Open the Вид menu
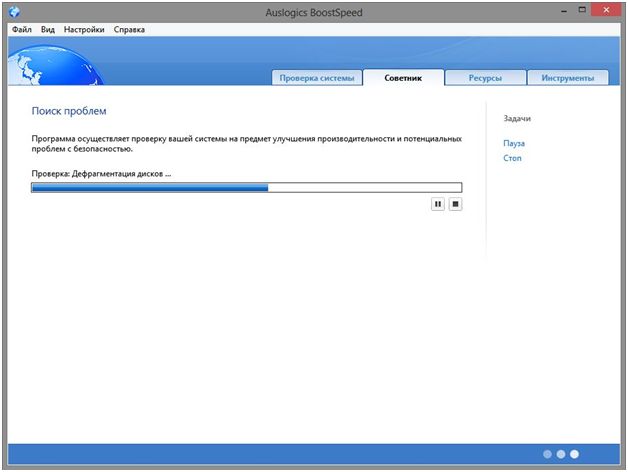Viewport: 628px width, 472px height. coord(47,30)
